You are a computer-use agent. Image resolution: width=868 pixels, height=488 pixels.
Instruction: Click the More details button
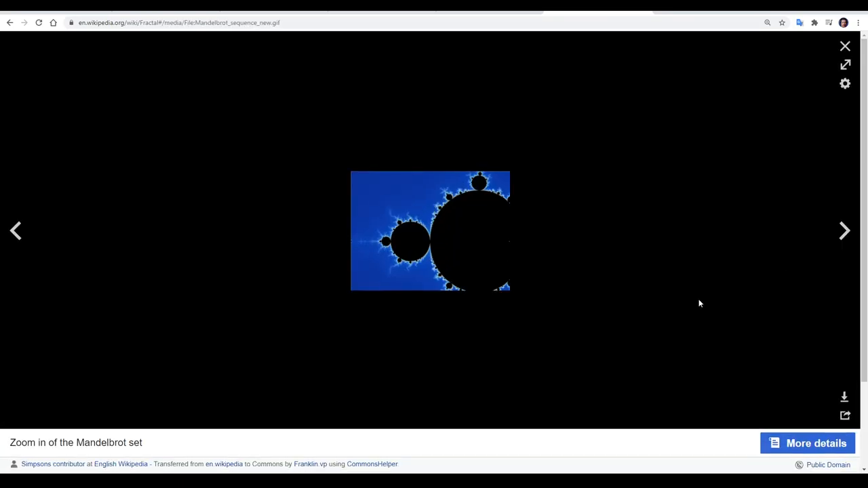point(808,443)
